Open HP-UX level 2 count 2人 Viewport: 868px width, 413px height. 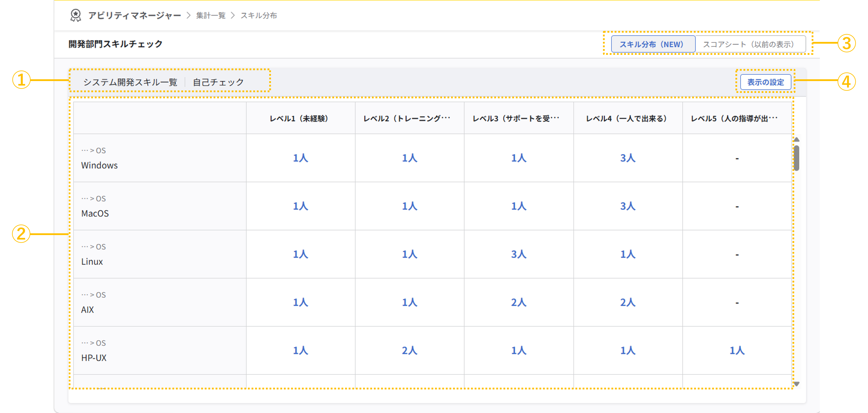coord(409,351)
